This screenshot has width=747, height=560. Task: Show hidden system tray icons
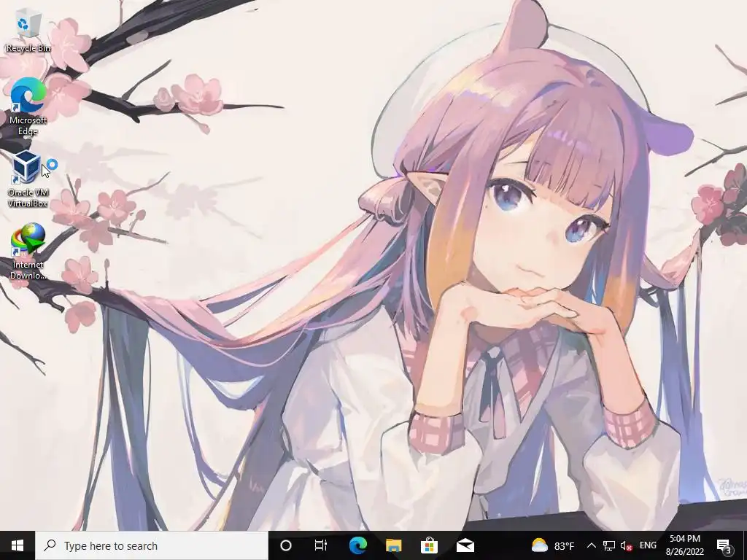[591, 545]
